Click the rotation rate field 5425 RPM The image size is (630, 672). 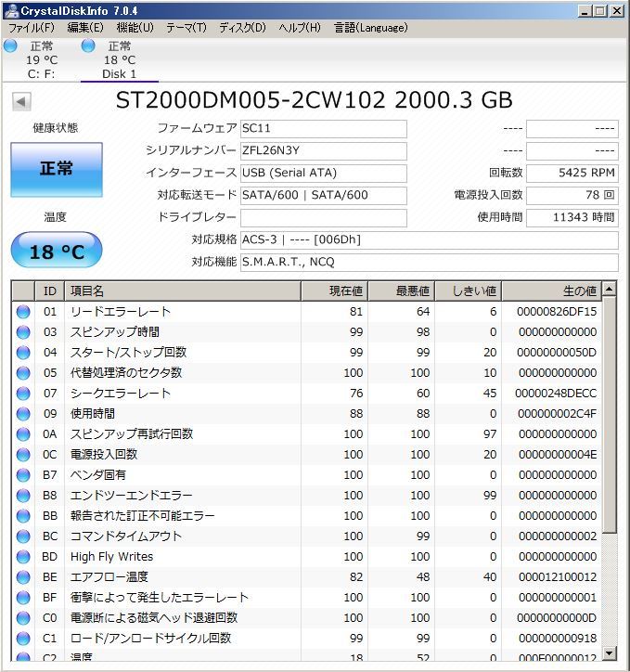pyautogui.click(x=572, y=174)
